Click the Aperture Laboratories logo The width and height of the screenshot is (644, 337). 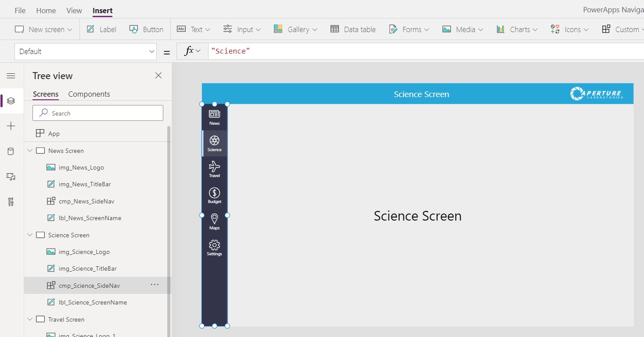point(597,94)
